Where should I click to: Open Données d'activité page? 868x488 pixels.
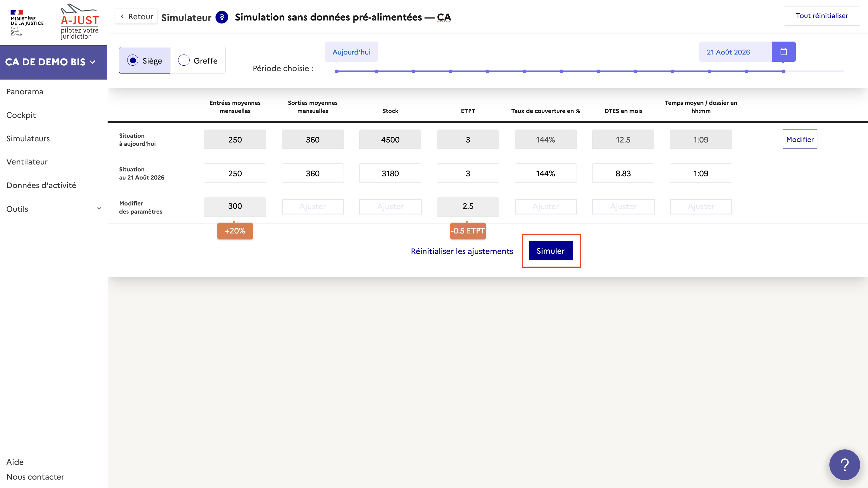coord(41,185)
